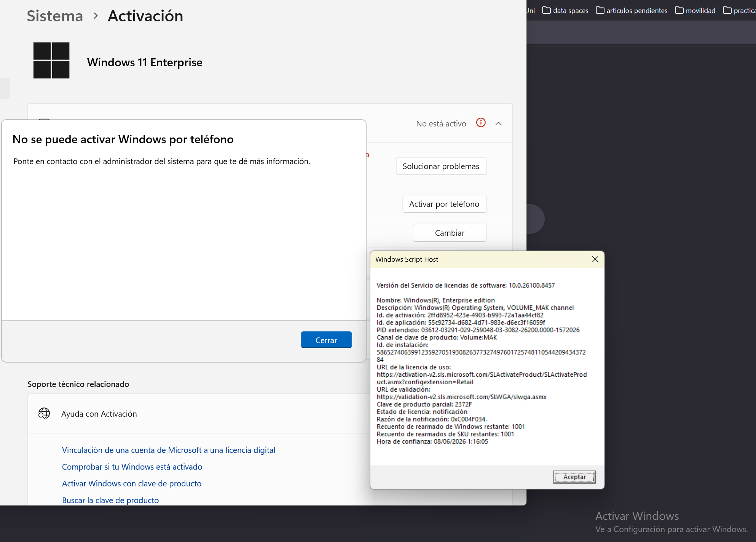Viewport: 756px width, 542px height.
Task: Click 'Nombre: Windows(R), Enterprise edition' line
Action: click(435, 300)
